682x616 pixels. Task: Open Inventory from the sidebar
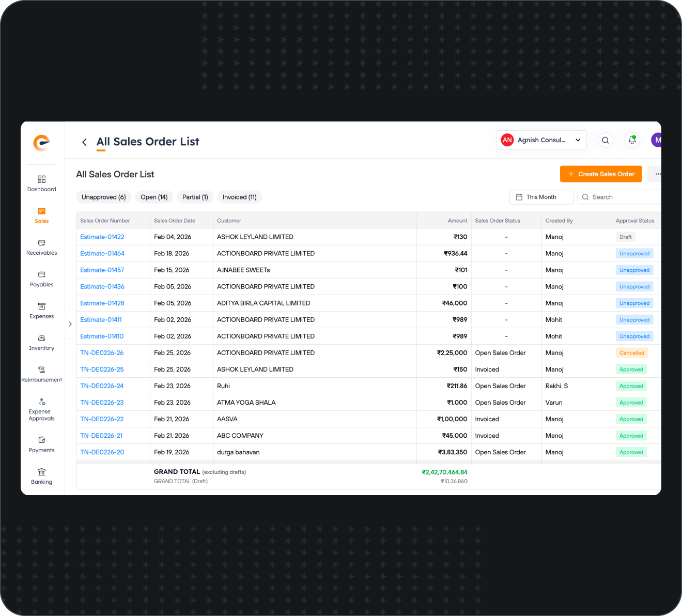pyautogui.click(x=42, y=342)
